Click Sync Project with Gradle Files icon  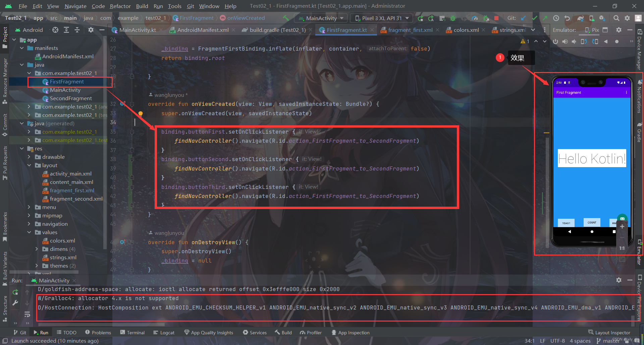(x=581, y=18)
